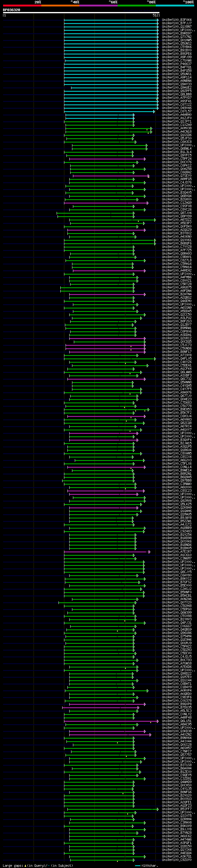Click the UniRef100_A7EI87 entry
Image resolution: width=197 pixels, height=868 pixels.
point(177,551)
